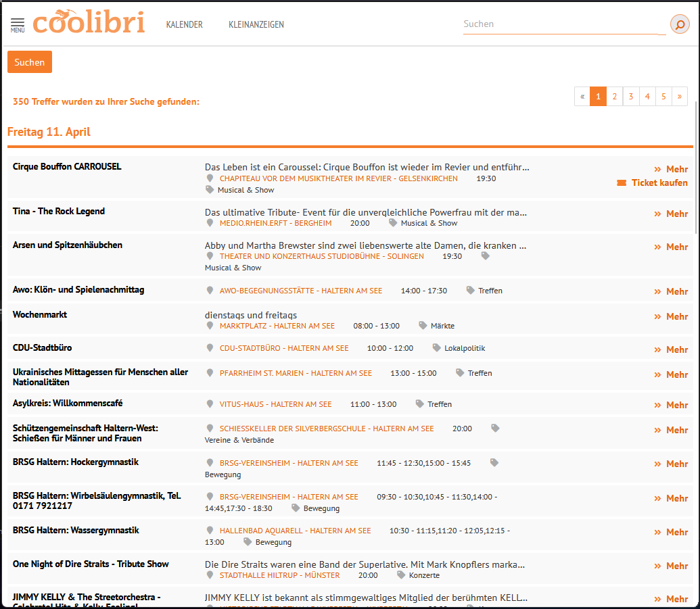Go to next page with » arrow
The width and height of the screenshot is (700, 609).
click(x=679, y=97)
